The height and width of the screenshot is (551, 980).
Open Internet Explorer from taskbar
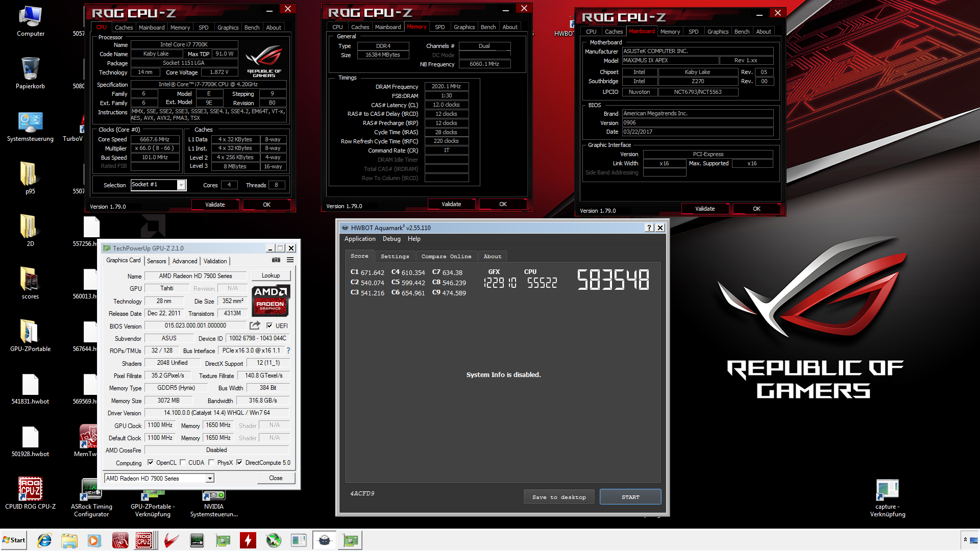pos(44,540)
